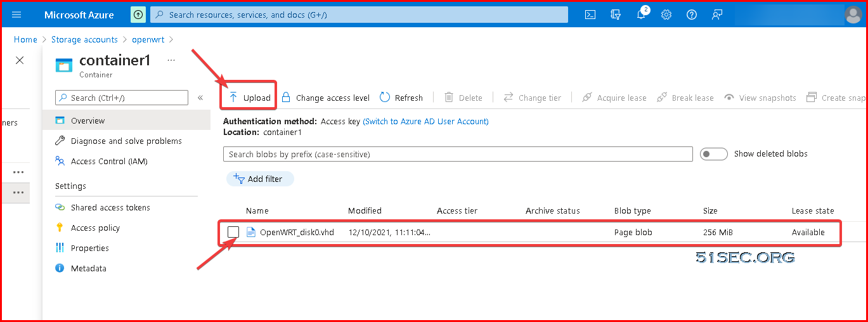Open the ellipsis menu next to container1 title

[171, 60]
